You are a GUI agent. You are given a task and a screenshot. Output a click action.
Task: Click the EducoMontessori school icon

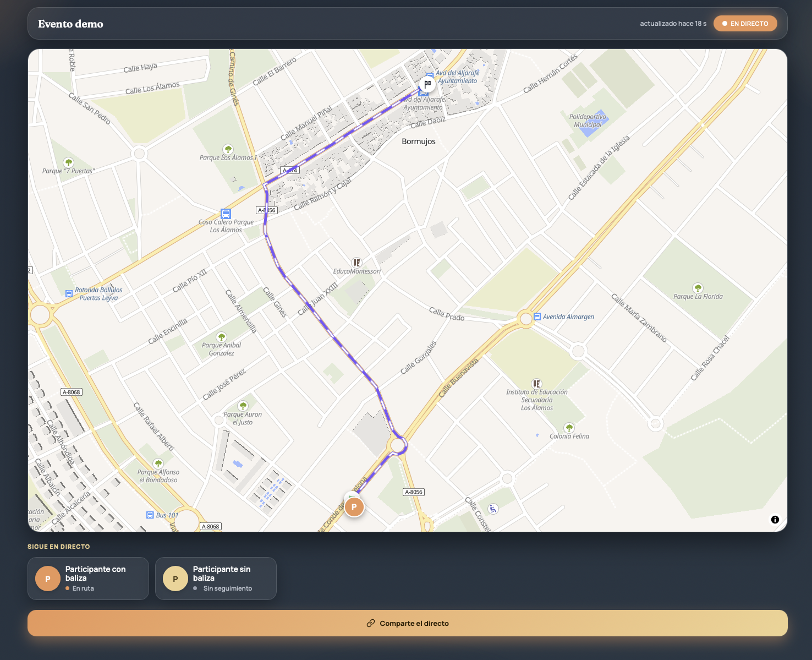(x=356, y=263)
